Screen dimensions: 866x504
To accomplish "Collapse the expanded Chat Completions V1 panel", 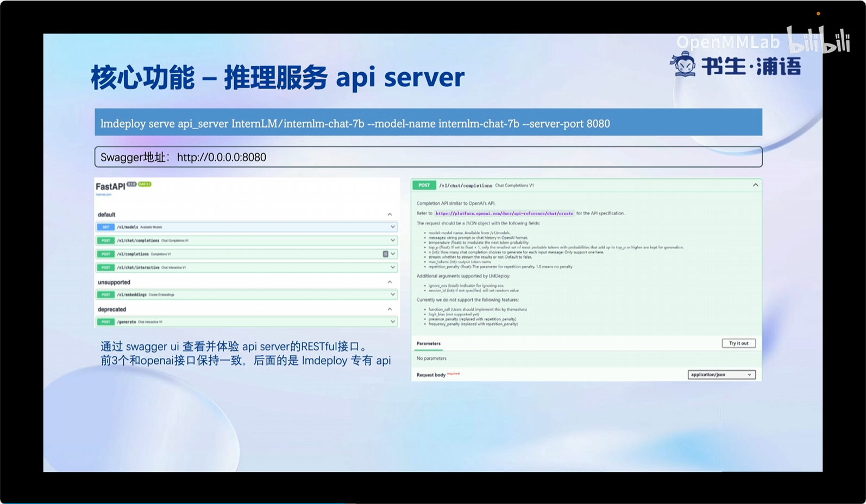I will [x=755, y=185].
